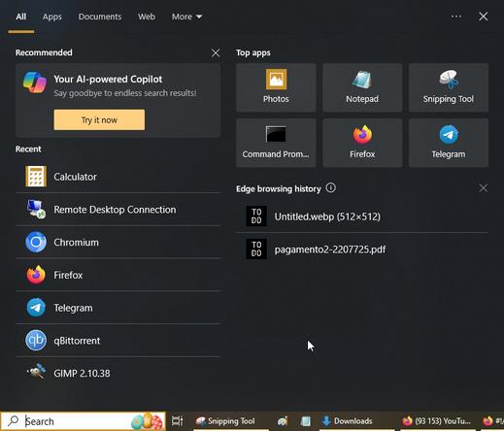Open Firefox tile in Top apps

tap(362, 143)
